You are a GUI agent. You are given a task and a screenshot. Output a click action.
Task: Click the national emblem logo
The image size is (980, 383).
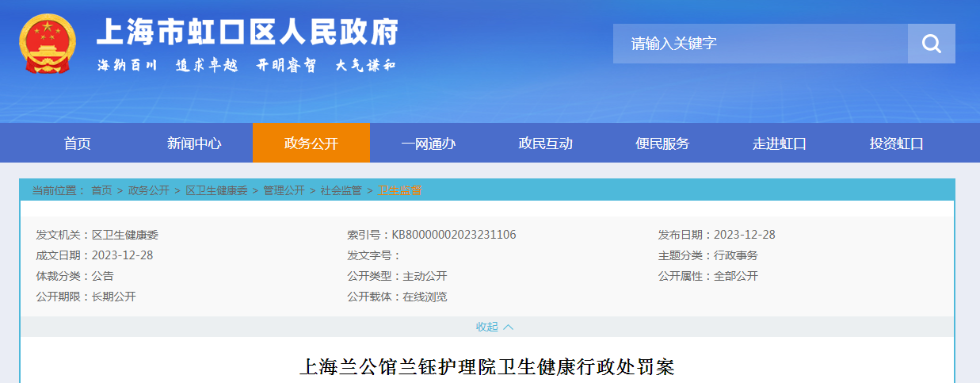point(47,44)
